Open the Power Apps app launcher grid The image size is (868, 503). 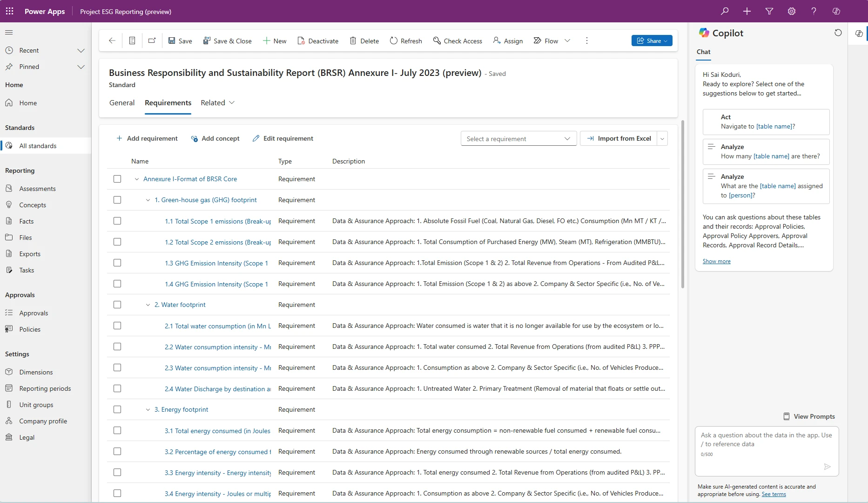pyautogui.click(x=9, y=11)
